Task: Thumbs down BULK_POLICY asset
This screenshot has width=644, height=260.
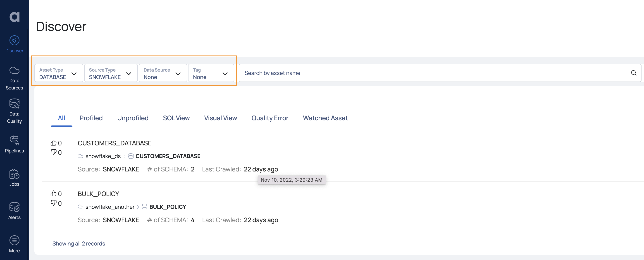Action: (x=53, y=203)
